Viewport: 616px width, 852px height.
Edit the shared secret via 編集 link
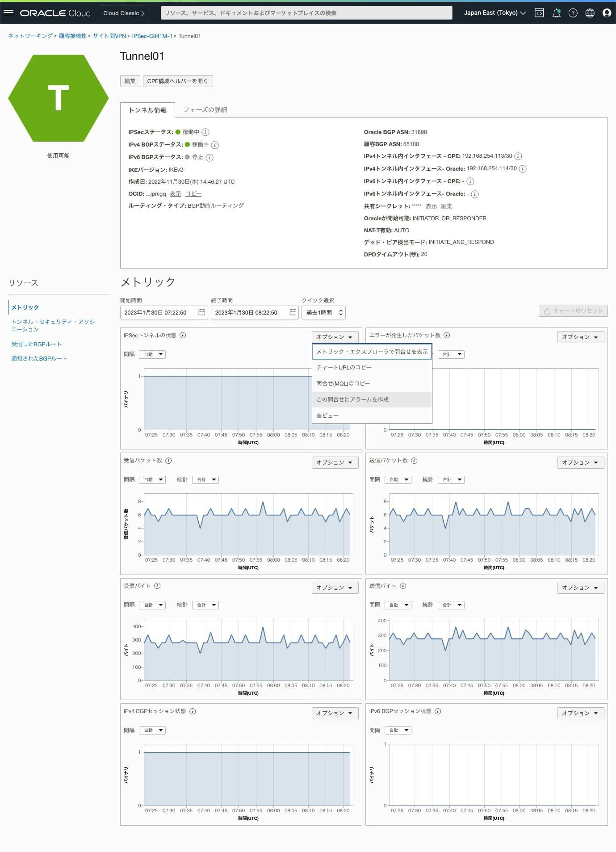[x=447, y=206]
